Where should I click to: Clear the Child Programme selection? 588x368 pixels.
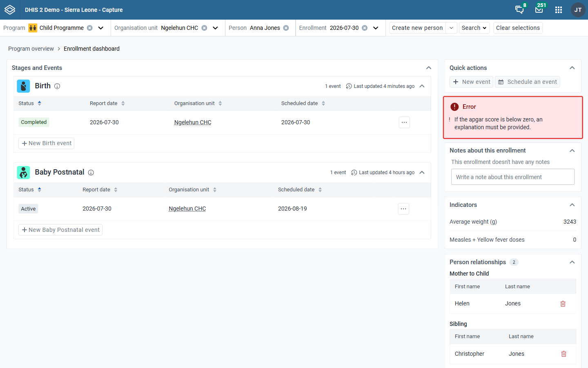coord(90,28)
